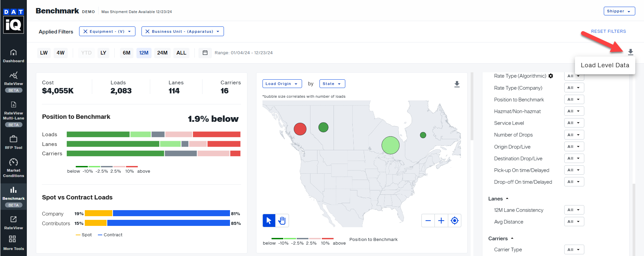
Task: Open the State dropdown on map
Action: [332, 84]
